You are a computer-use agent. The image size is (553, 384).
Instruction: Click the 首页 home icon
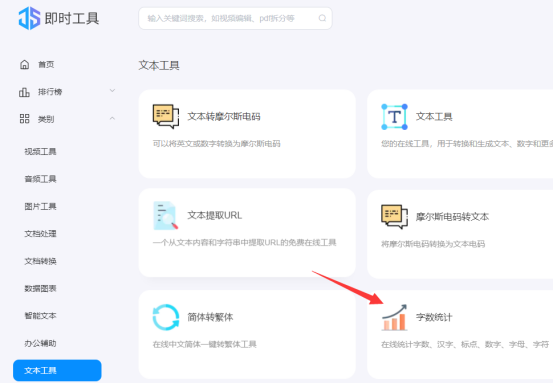(x=24, y=65)
